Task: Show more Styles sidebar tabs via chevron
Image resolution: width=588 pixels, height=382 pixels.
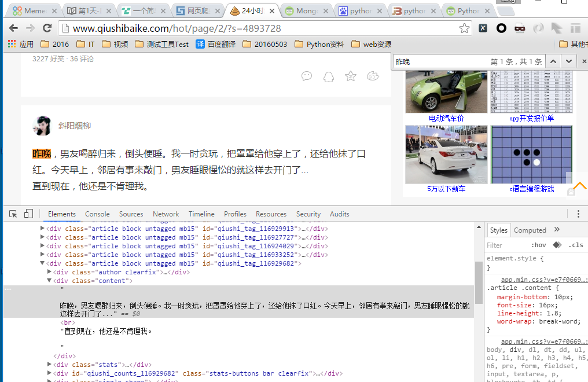Action: click(557, 230)
